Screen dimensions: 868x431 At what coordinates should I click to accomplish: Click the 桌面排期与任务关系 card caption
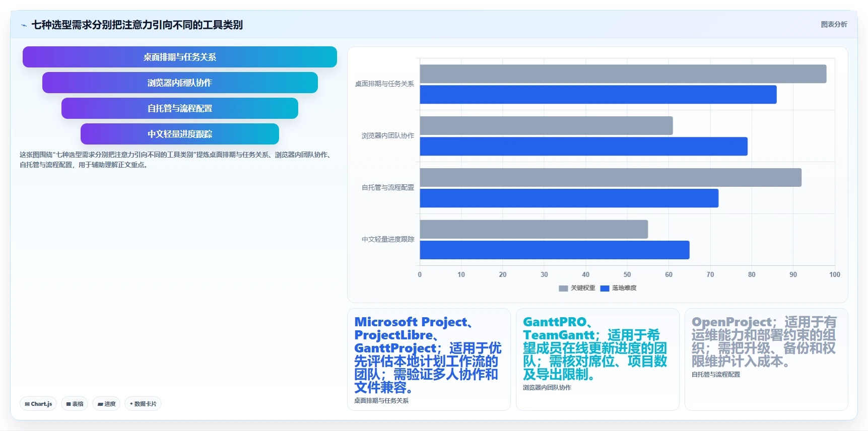[381, 401]
